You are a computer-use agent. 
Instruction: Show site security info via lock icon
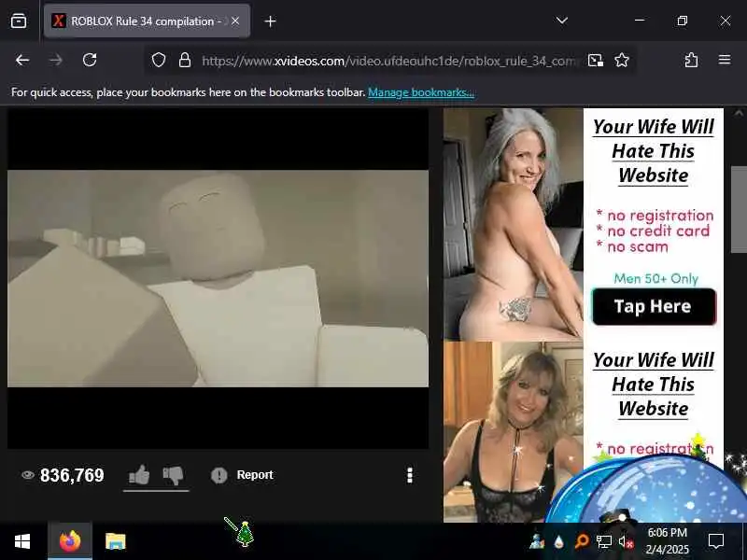(x=185, y=60)
